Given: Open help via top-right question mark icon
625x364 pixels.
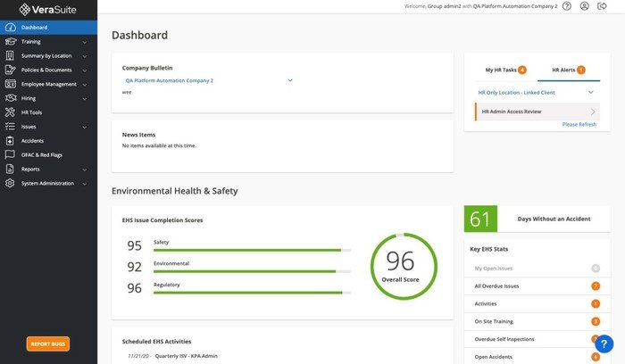Looking at the screenshot, I should [567, 6].
